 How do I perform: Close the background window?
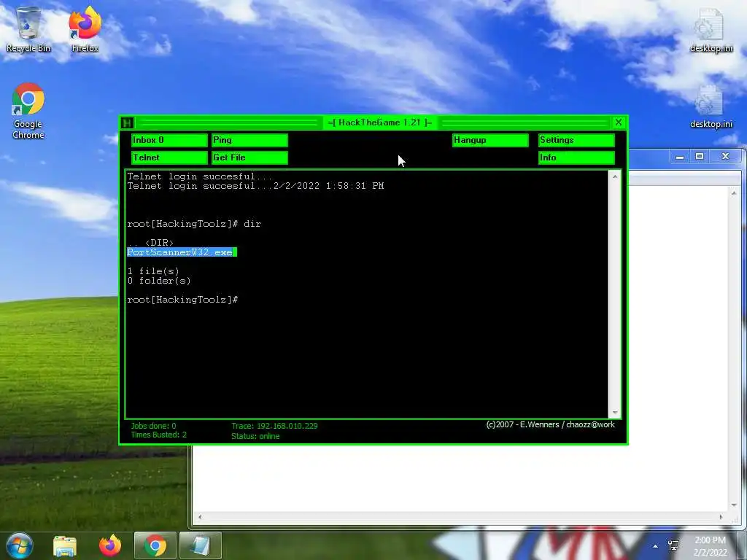pos(725,156)
